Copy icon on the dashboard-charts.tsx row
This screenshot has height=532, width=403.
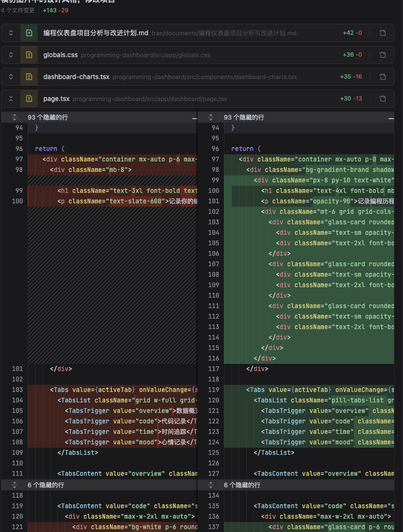pyautogui.click(x=383, y=77)
